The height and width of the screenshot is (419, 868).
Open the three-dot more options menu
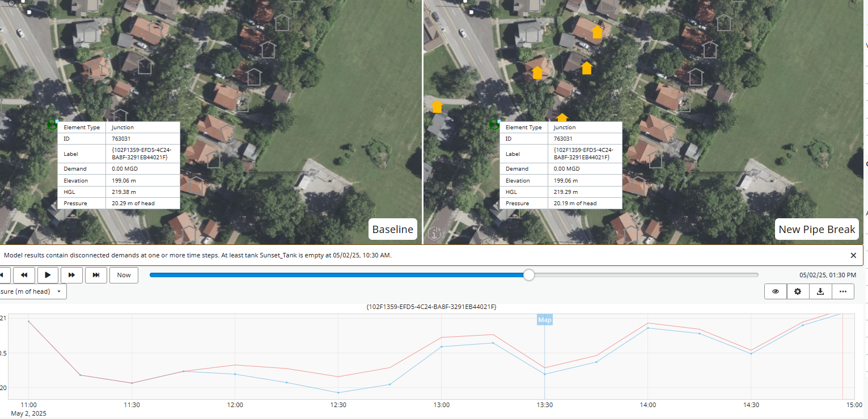tap(842, 291)
